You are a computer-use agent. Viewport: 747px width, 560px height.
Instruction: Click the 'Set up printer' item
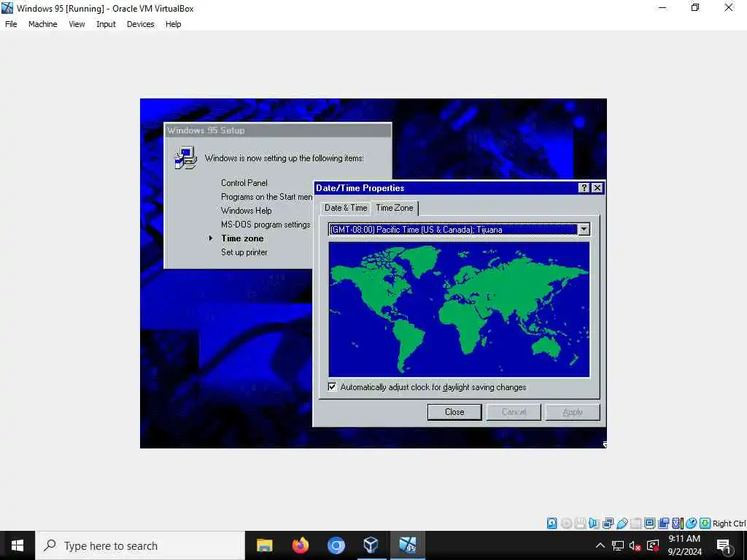click(x=244, y=252)
